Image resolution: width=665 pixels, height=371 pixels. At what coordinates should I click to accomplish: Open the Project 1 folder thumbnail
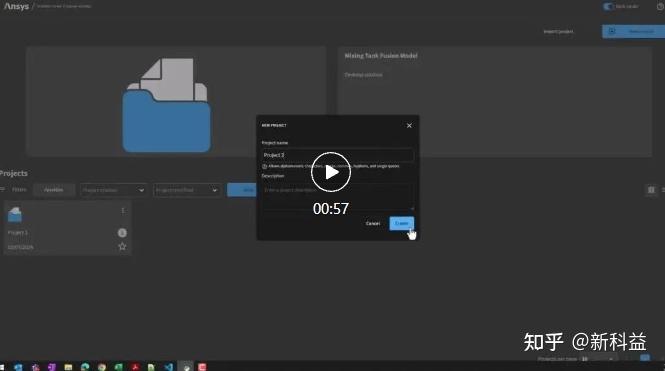click(15, 215)
